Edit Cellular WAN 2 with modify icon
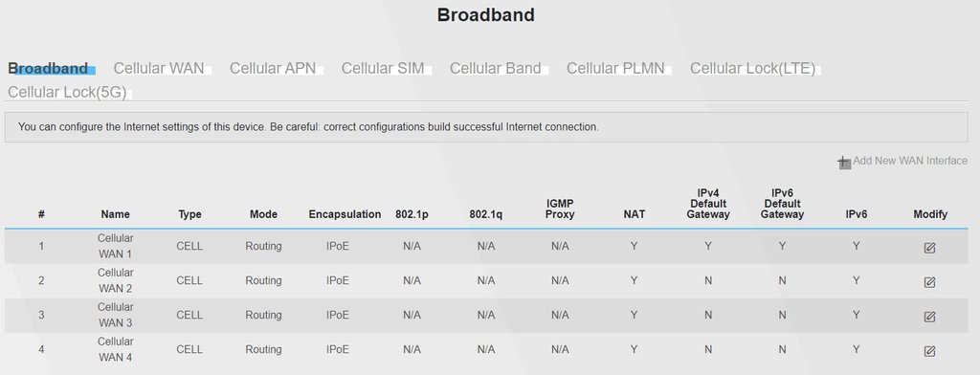 929,282
